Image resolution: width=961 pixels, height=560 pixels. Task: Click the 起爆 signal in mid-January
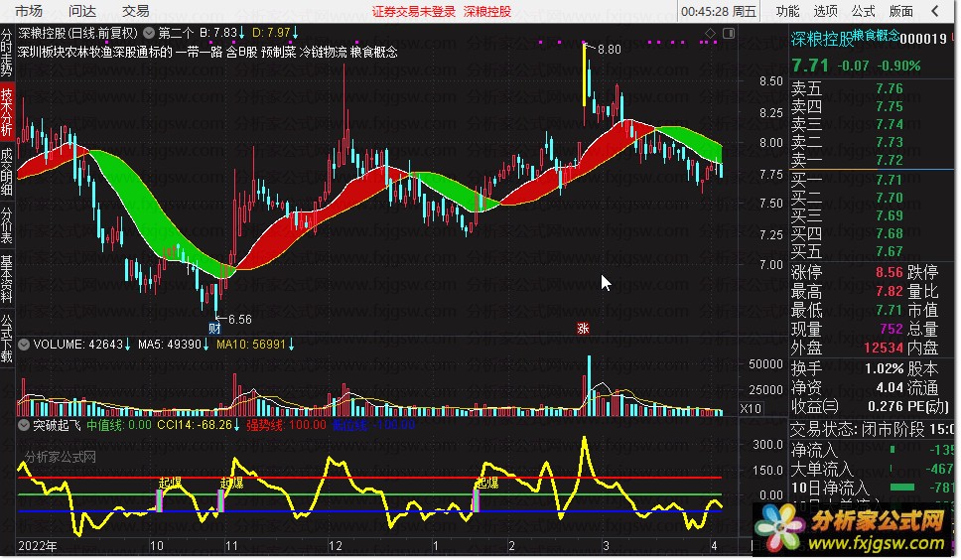(x=487, y=483)
